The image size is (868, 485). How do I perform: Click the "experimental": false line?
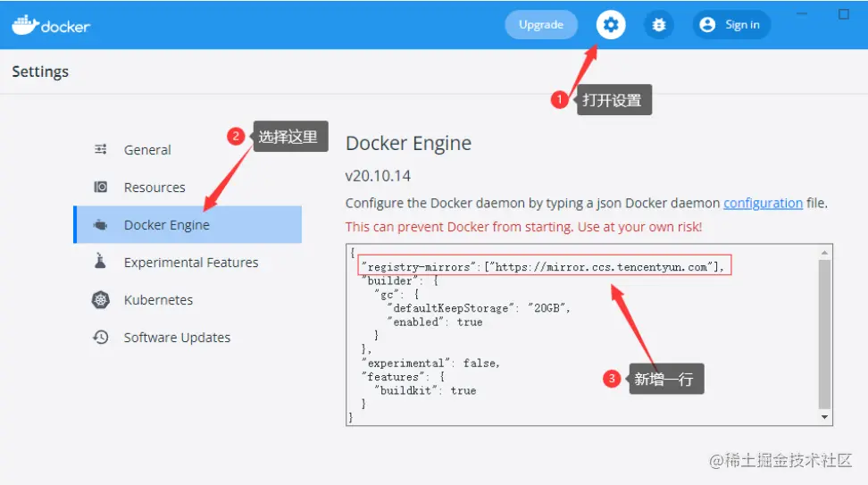point(430,364)
